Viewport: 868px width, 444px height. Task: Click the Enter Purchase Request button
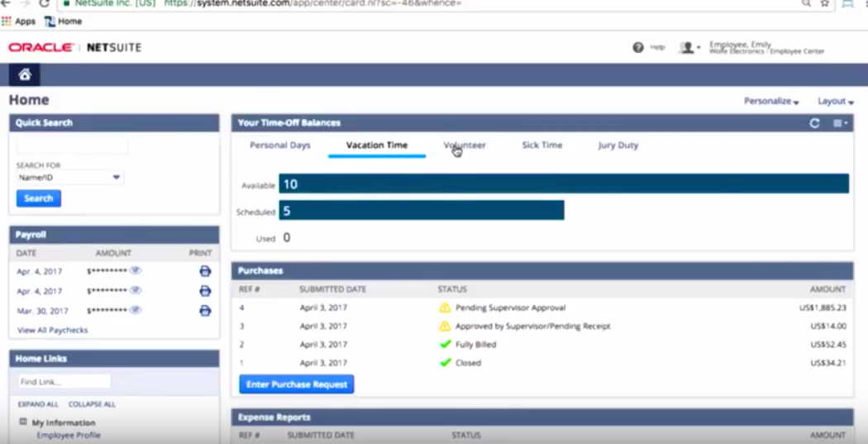tap(296, 384)
